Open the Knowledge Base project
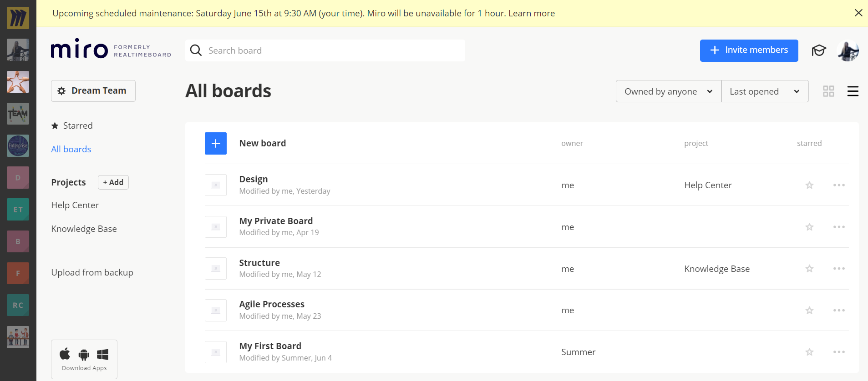The height and width of the screenshot is (381, 868). [84, 229]
